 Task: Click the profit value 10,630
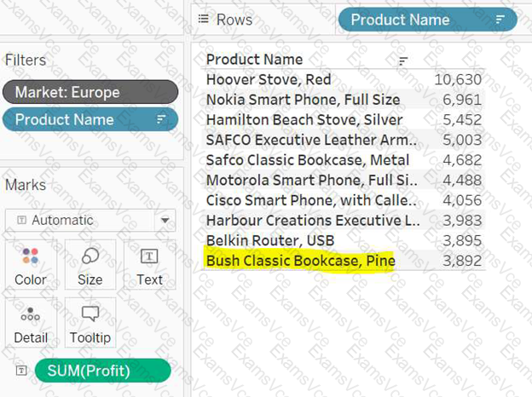[458, 80]
